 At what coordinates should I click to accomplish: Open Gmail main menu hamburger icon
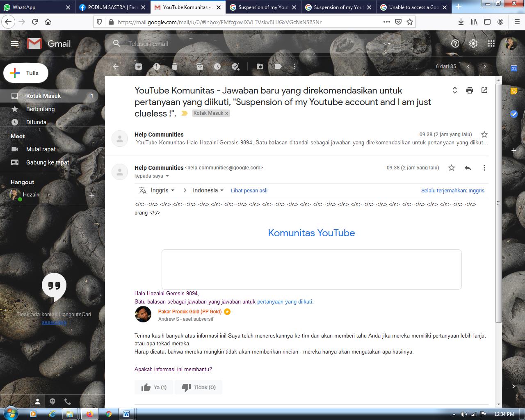click(15, 43)
